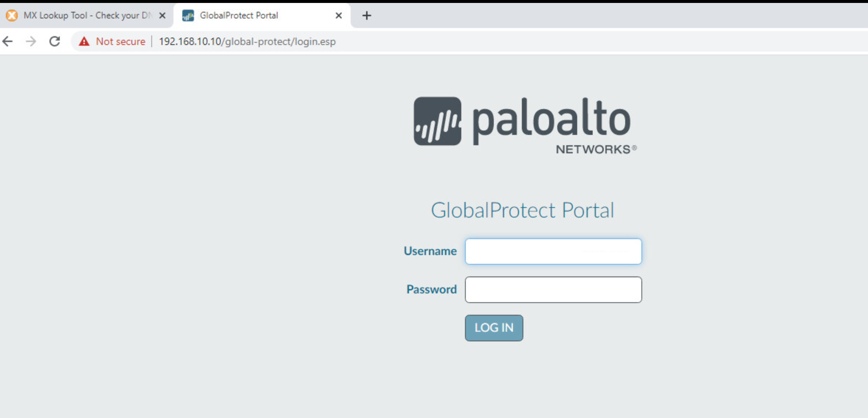Switch to the MX Lookup Tool tab
The width and height of the screenshot is (868, 418).
coord(87,15)
